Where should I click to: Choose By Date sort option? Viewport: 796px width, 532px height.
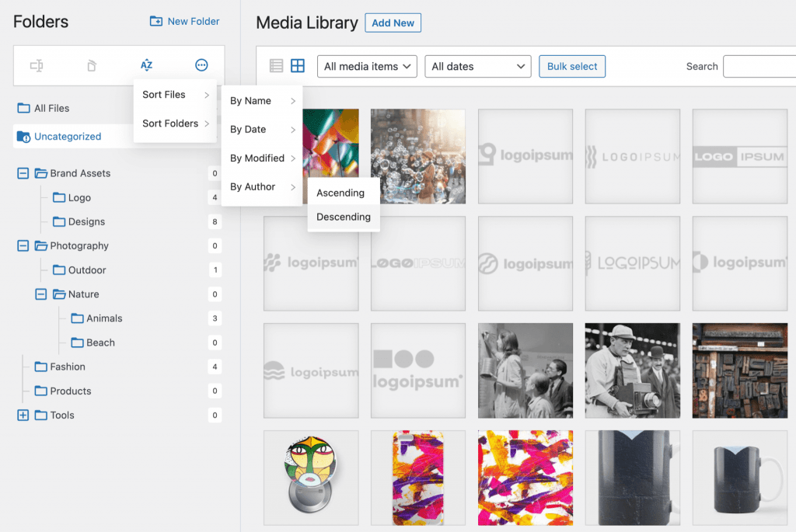coord(262,130)
